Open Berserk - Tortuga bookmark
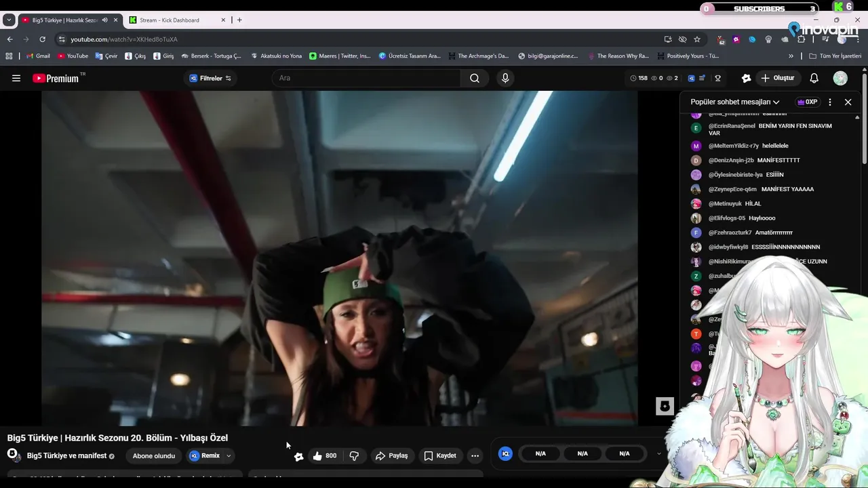The image size is (868, 488). (x=211, y=56)
